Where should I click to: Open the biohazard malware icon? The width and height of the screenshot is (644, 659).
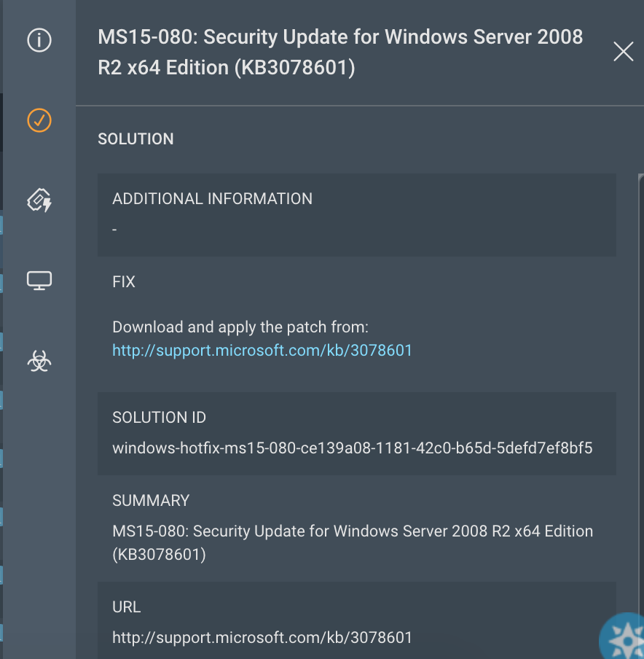39,360
